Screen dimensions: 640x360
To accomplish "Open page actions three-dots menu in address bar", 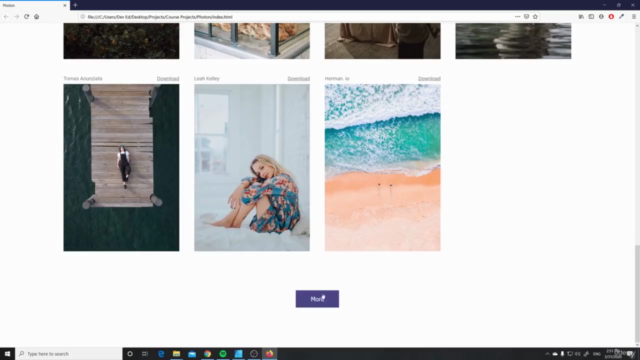I will coord(518,17).
